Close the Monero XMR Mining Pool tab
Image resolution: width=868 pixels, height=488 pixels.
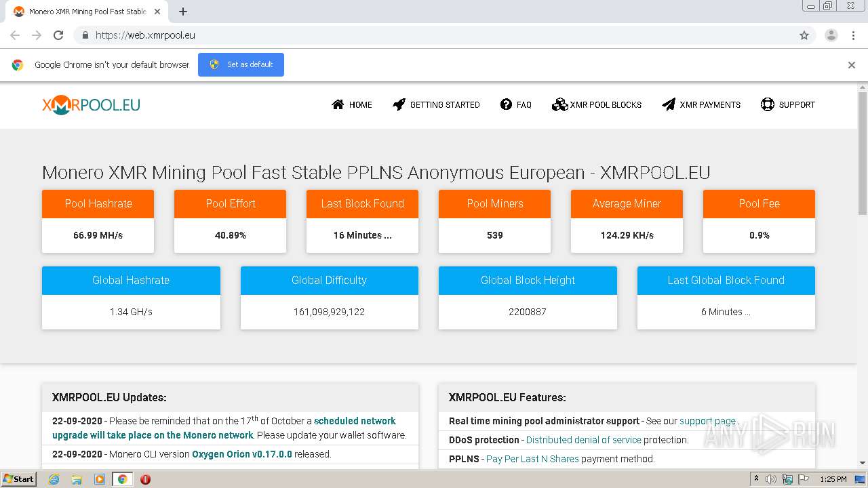(157, 12)
